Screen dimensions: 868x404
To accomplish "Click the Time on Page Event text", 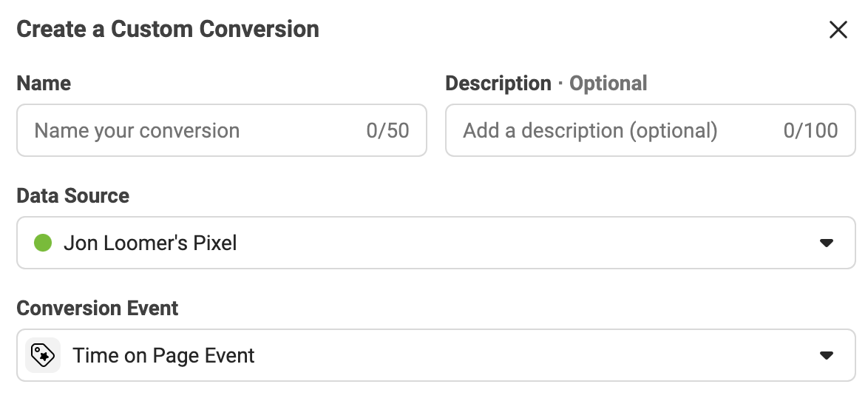I will (x=163, y=356).
